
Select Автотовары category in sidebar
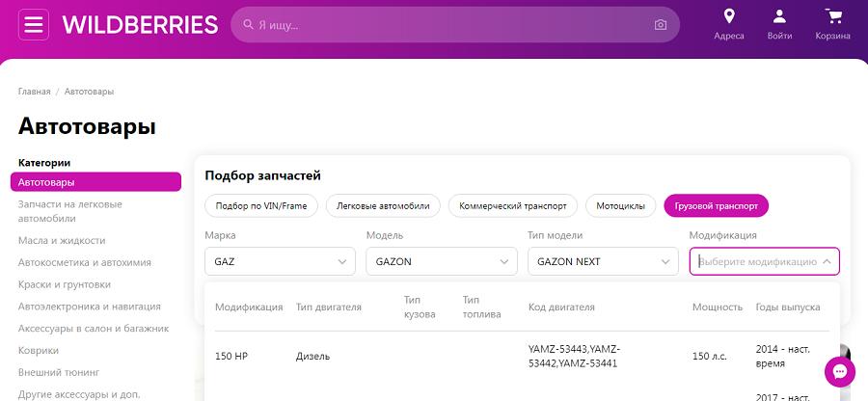[x=95, y=182]
